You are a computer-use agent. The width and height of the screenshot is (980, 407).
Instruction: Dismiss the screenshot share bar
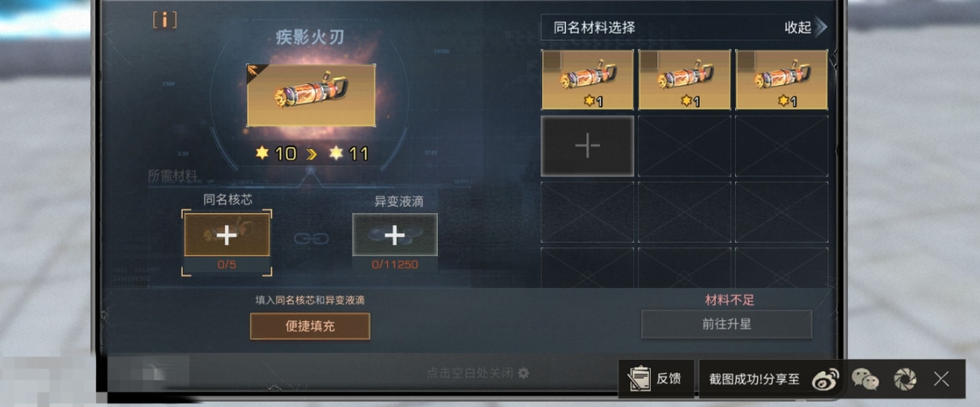click(x=941, y=379)
